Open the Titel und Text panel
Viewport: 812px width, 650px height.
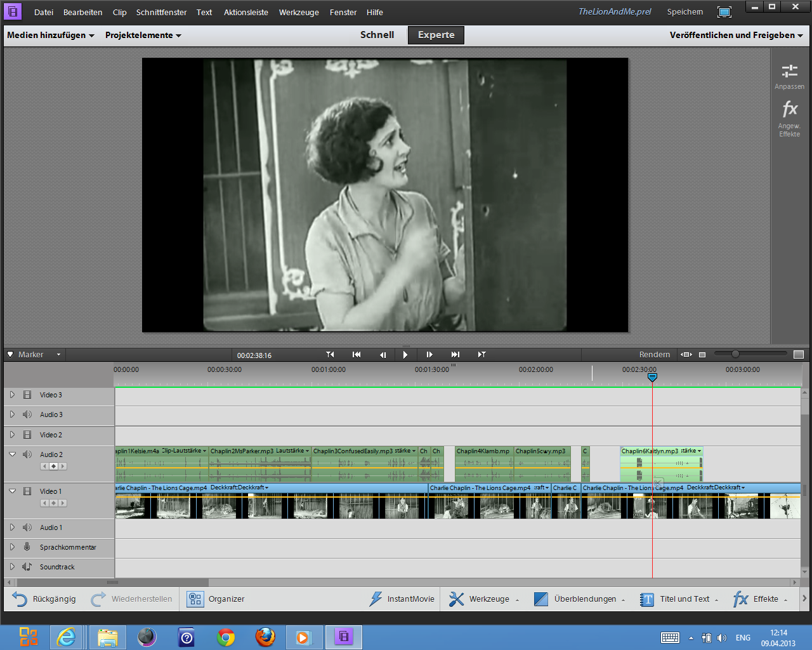pyautogui.click(x=679, y=599)
